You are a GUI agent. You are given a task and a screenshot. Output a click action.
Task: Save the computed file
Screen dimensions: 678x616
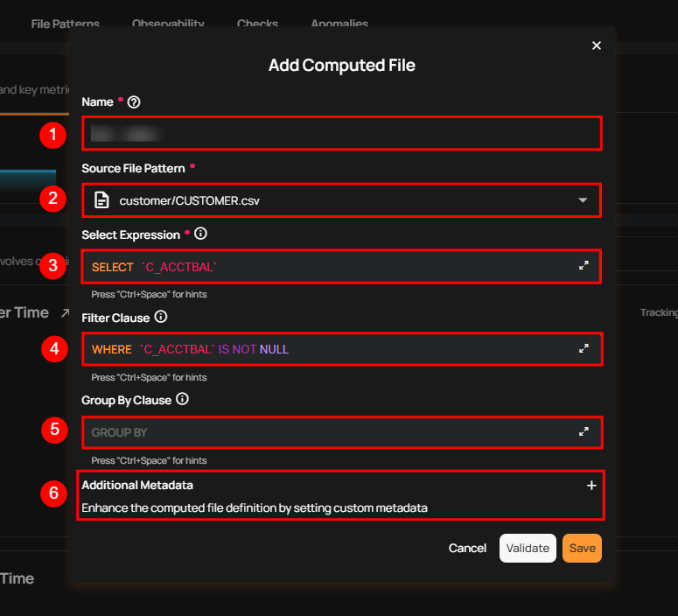point(582,548)
